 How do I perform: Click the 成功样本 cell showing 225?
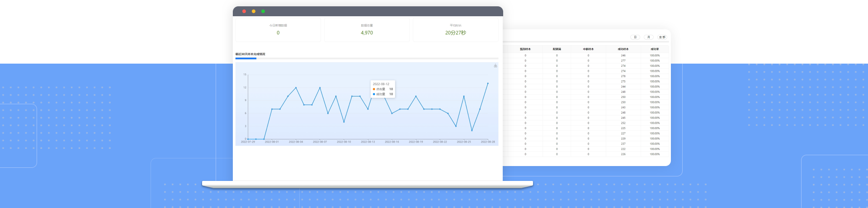point(623,128)
